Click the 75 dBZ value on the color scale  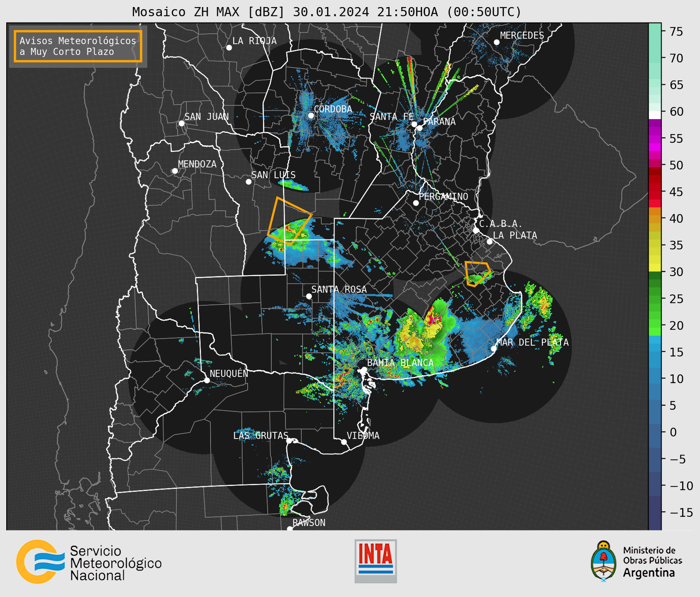tap(676, 32)
